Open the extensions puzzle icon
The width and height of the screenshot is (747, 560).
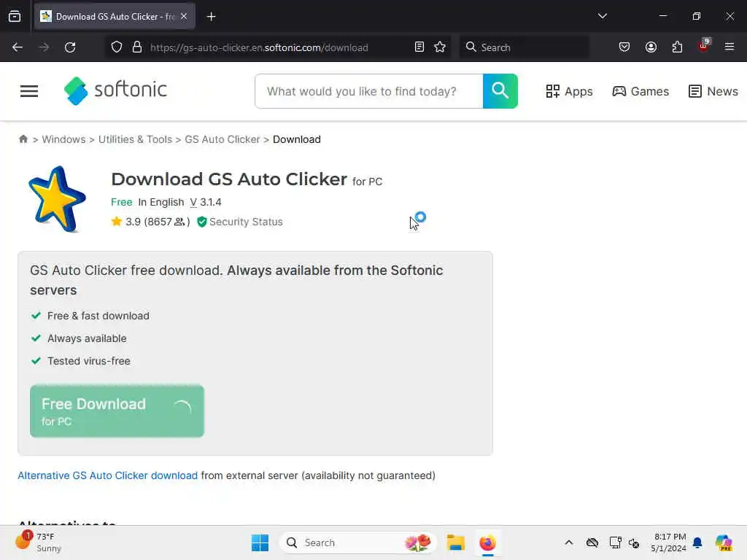pyautogui.click(x=677, y=47)
